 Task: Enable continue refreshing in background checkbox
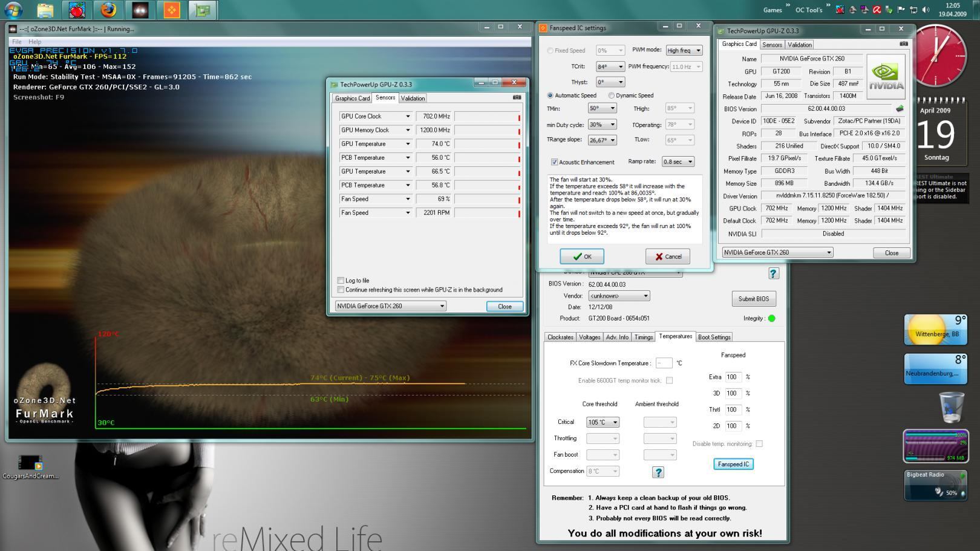[341, 290]
